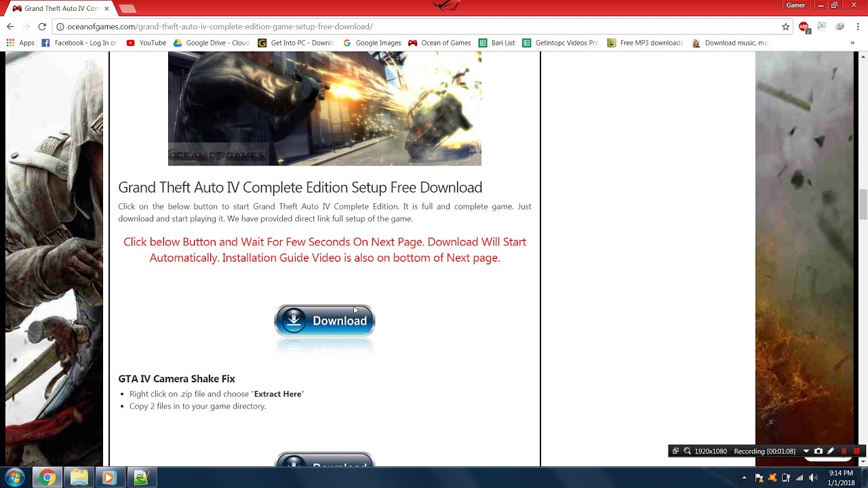
Task: Pause the screen recording
Action: point(844,451)
